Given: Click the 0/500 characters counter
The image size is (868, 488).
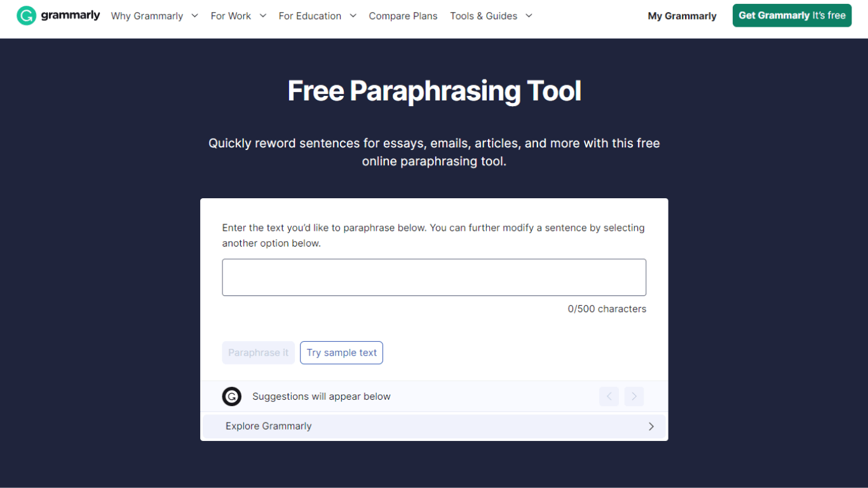Looking at the screenshot, I should 607,309.
